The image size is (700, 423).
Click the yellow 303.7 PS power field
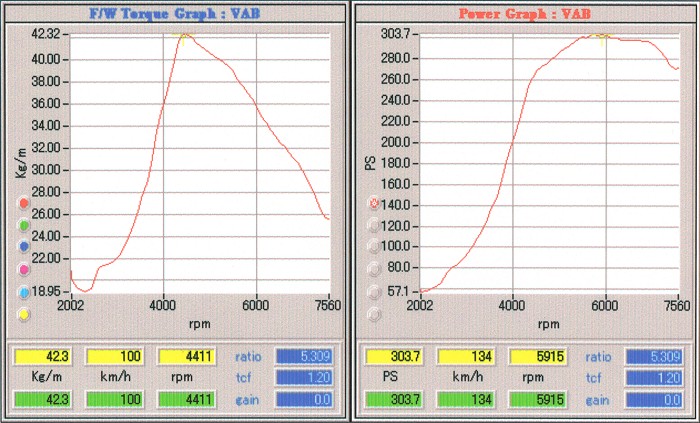[x=393, y=357]
